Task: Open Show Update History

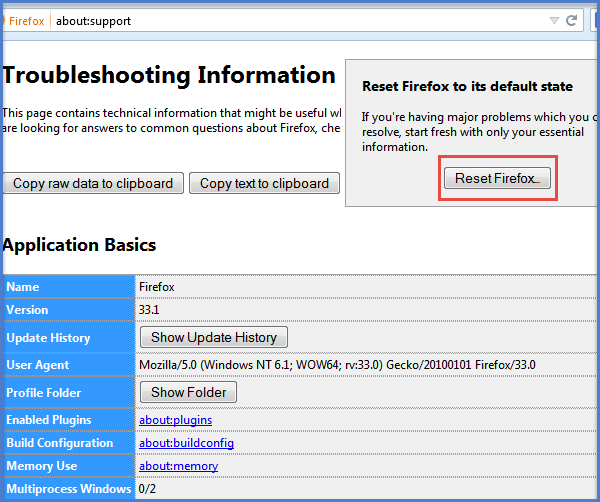Action: tap(213, 337)
